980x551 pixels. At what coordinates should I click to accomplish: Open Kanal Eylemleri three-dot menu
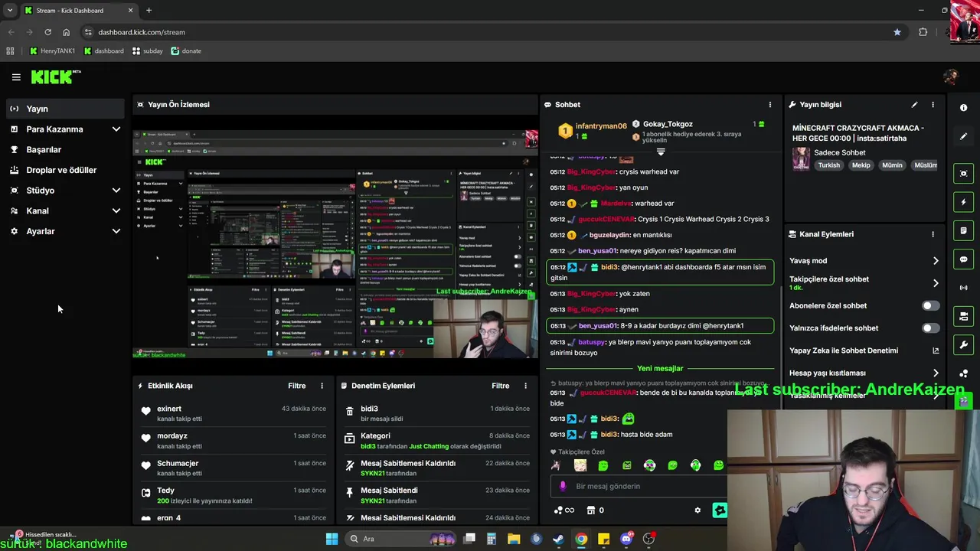pyautogui.click(x=933, y=234)
